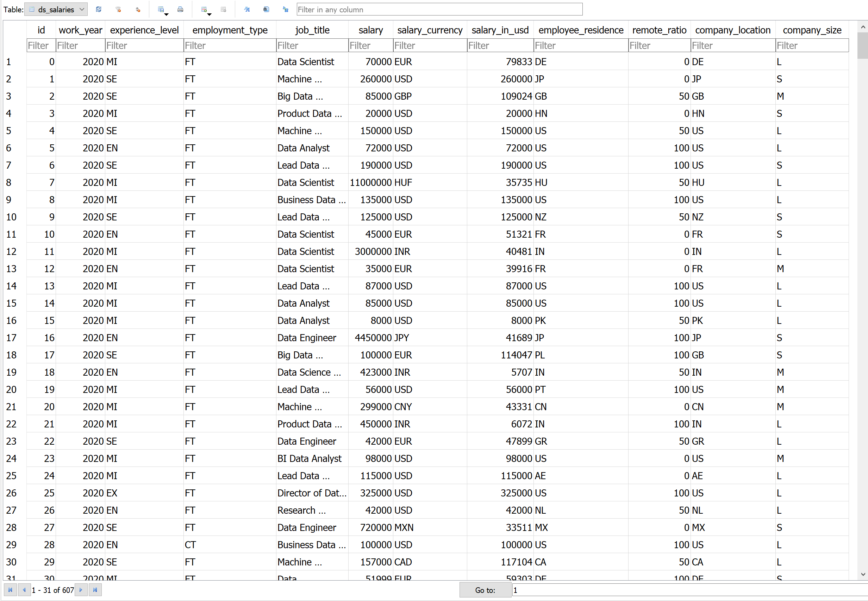
Task: Sort by the salary column header
Action: 371,30
